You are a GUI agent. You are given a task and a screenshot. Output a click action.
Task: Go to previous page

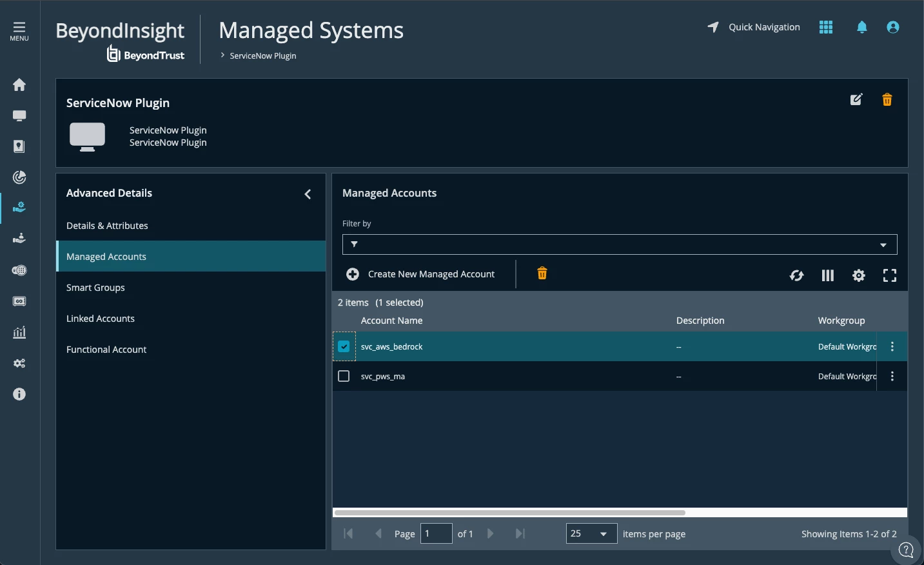(x=378, y=533)
